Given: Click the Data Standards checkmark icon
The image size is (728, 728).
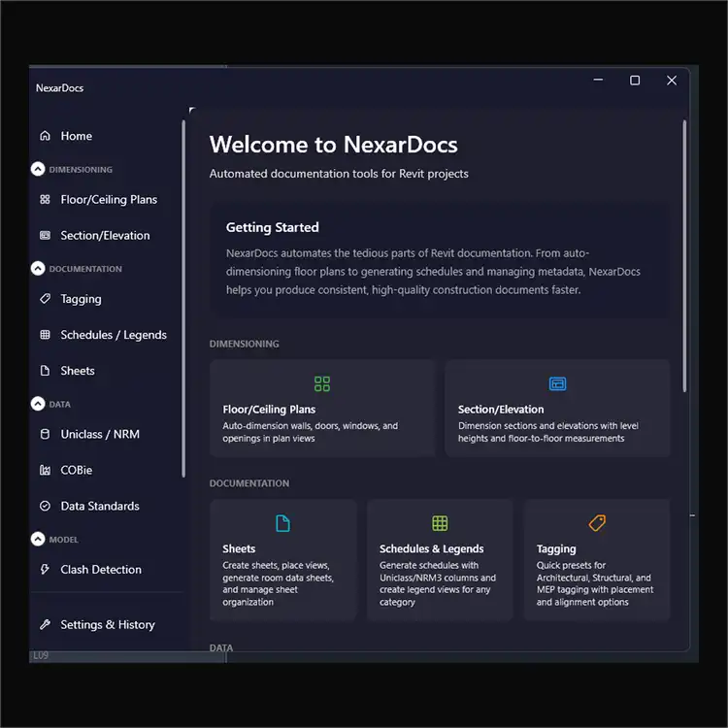Looking at the screenshot, I should coord(45,506).
